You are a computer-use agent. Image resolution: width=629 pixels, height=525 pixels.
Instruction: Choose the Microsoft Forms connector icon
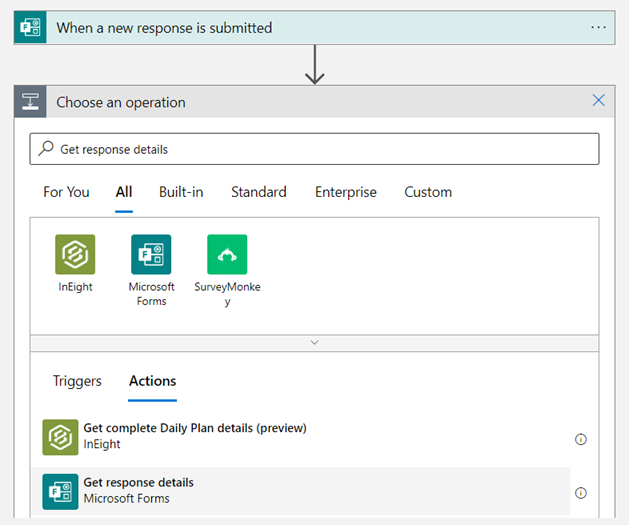click(151, 255)
